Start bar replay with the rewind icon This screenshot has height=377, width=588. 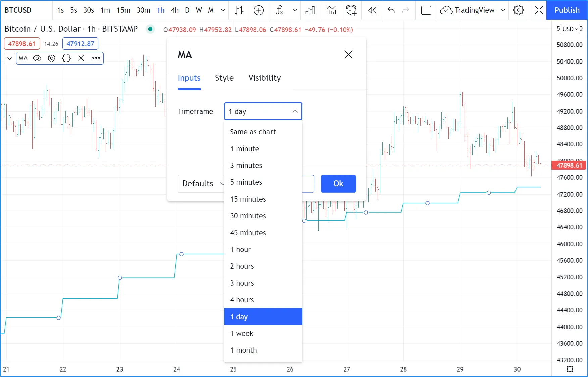click(x=372, y=10)
